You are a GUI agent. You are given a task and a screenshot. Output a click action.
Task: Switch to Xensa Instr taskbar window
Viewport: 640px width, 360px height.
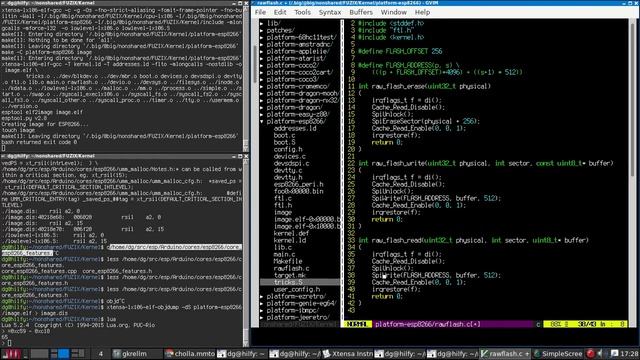[x=347, y=354]
